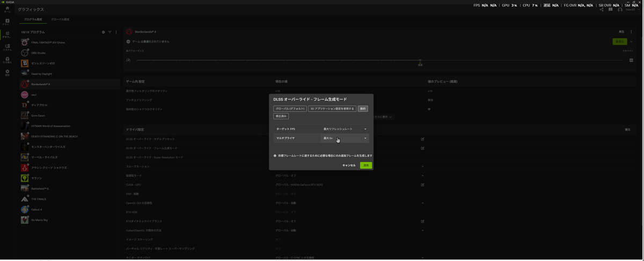Viewport: 644px width, 261px height.
Task: Open the 引き換え gift sidebar icon
Action: [x=7, y=60]
